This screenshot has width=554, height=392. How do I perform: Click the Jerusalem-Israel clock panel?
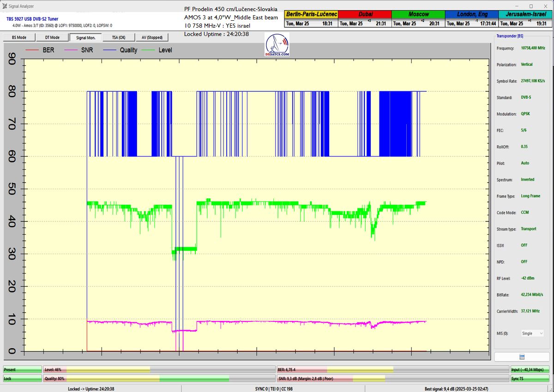[x=526, y=18]
